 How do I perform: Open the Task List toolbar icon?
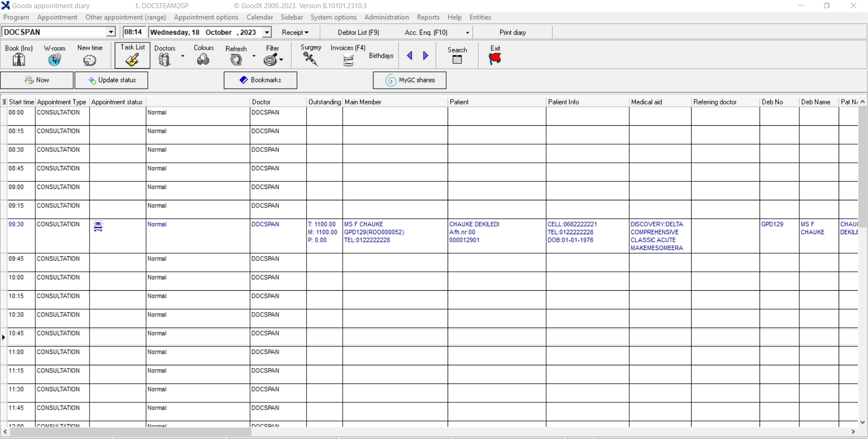(132, 59)
